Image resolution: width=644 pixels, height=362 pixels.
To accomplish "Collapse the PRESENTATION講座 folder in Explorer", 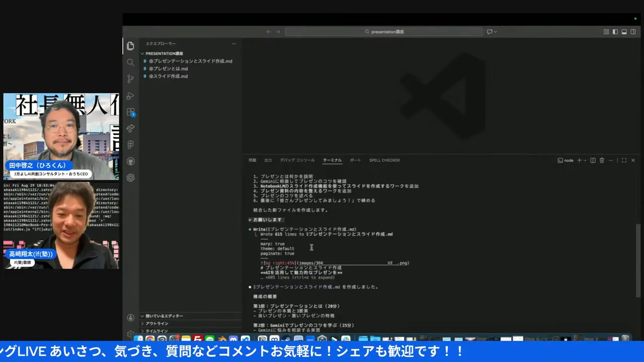I will coord(143,53).
